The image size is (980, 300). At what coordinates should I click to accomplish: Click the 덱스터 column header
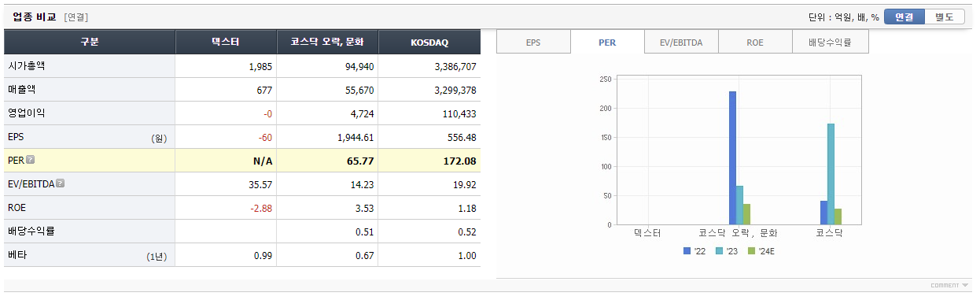coord(226,43)
